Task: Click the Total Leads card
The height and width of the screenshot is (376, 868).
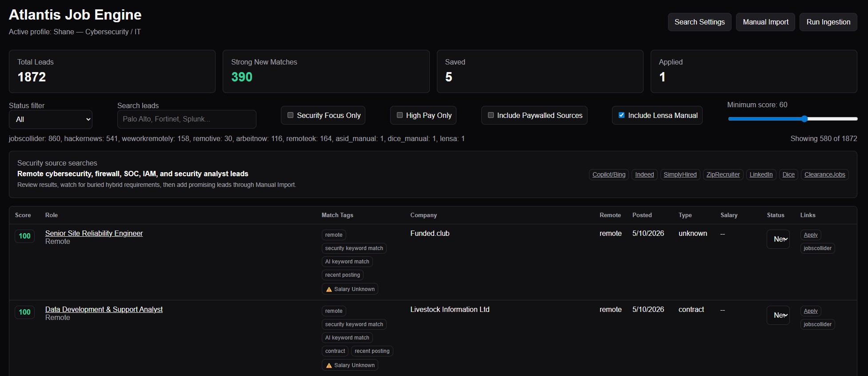Action: pos(112,71)
